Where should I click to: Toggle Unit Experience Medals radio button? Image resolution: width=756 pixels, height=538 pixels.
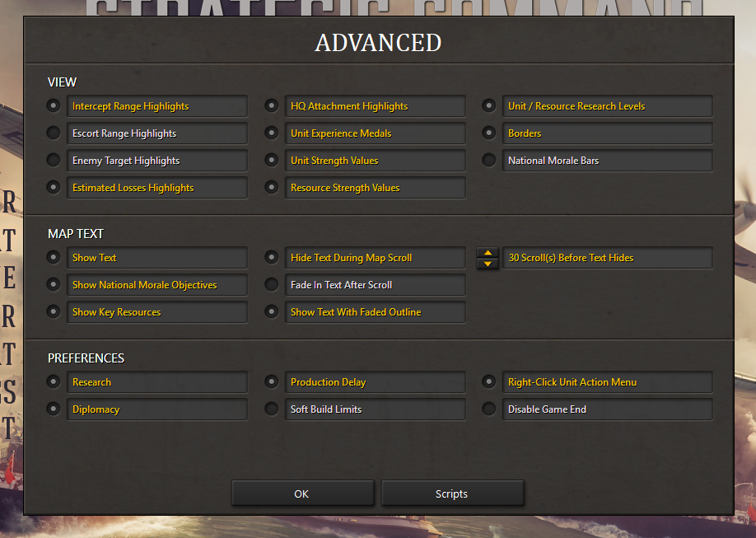(x=272, y=133)
